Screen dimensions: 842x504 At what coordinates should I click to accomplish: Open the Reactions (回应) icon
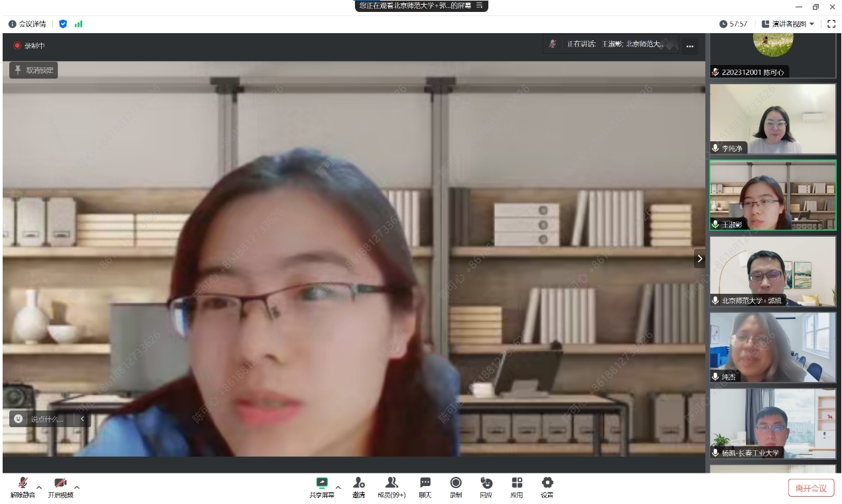486,483
